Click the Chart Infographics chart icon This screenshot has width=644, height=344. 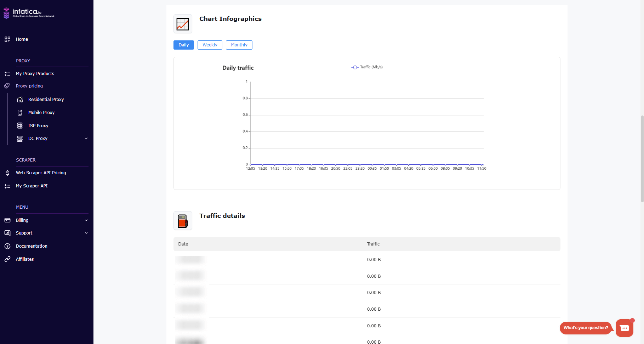(183, 24)
